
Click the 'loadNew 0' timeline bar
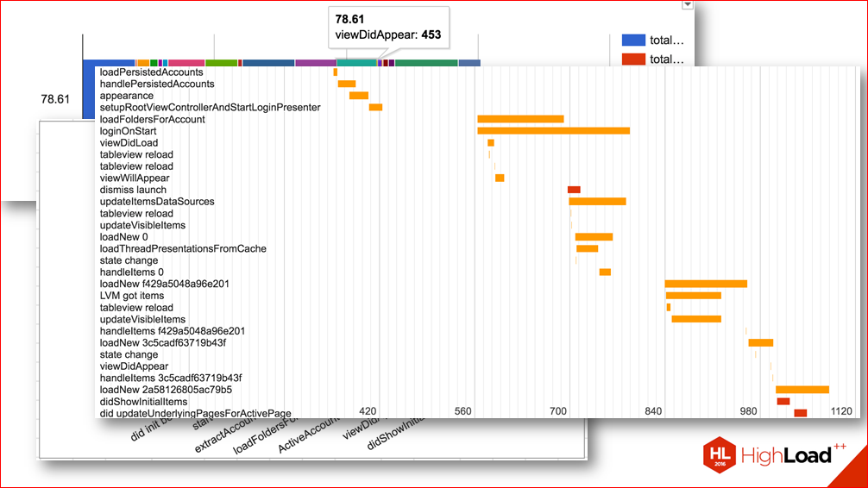[x=594, y=237]
